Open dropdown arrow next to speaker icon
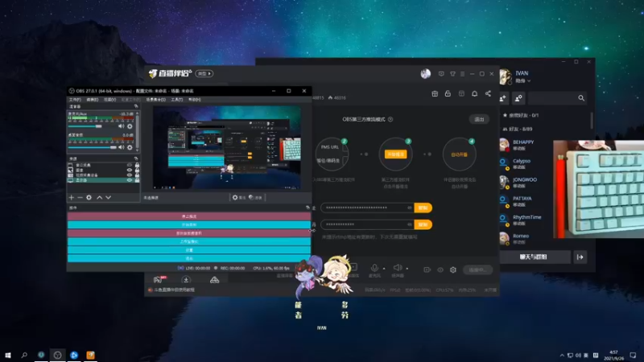This screenshot has width=644, height=362. 407,269
